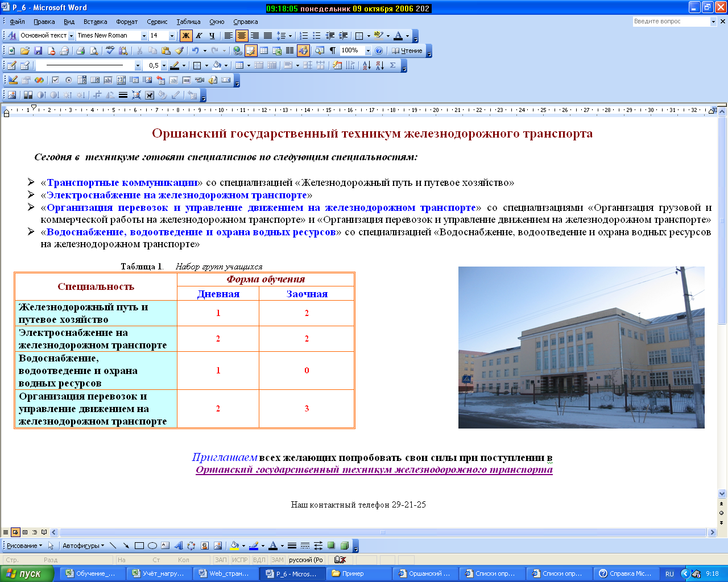Open the Columns layout button

tap(290, 51)
